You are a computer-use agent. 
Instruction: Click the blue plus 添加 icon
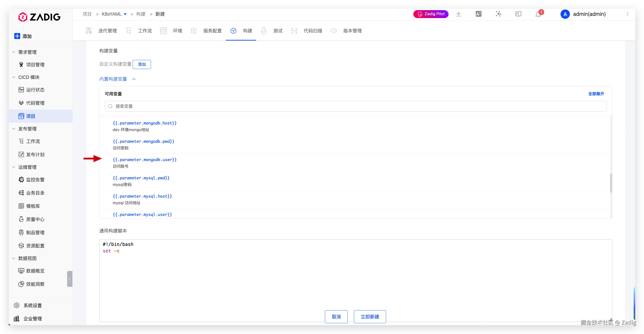tap(17, 36)
